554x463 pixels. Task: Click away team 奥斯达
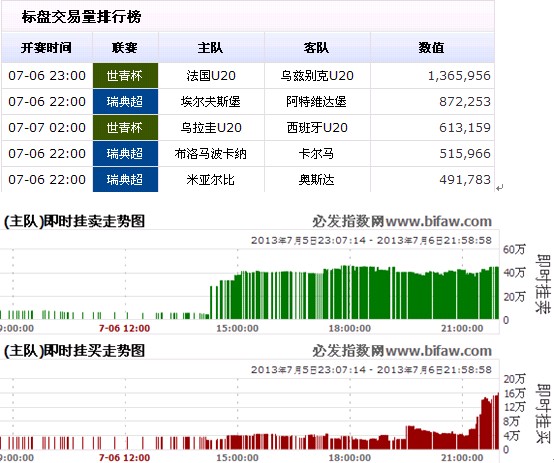[317, 180]
